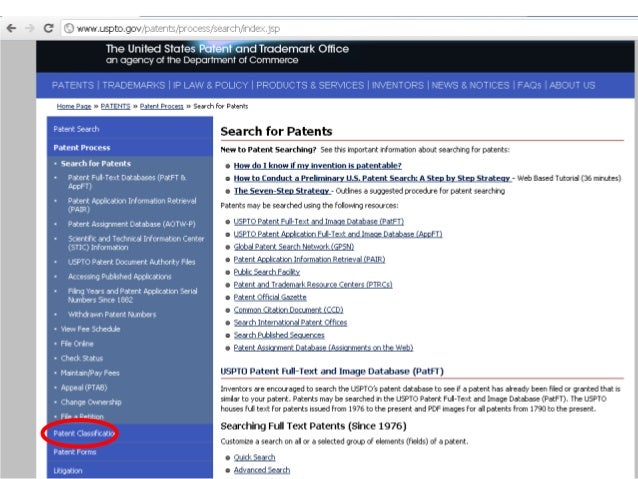
Task: Open Patent Application Information Retrieval (PAIR) body link
Action: (x=309, y=259)
